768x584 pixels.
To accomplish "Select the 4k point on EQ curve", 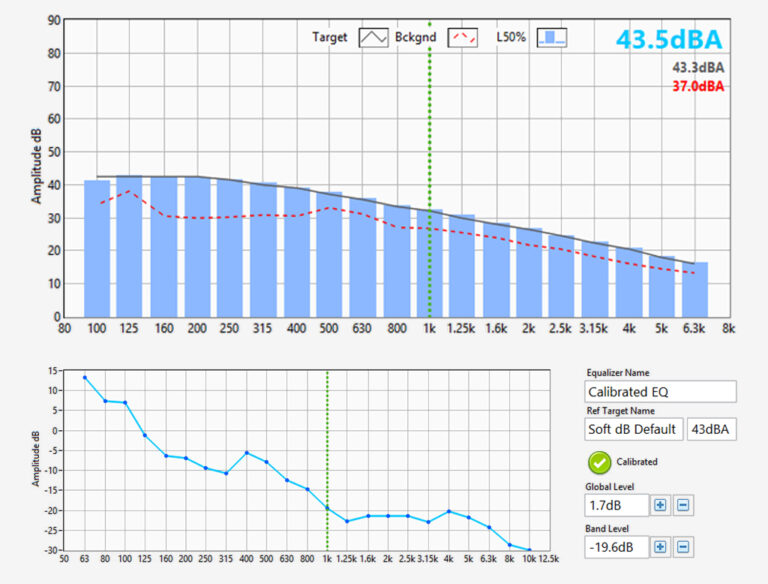I will pos(449,511).
